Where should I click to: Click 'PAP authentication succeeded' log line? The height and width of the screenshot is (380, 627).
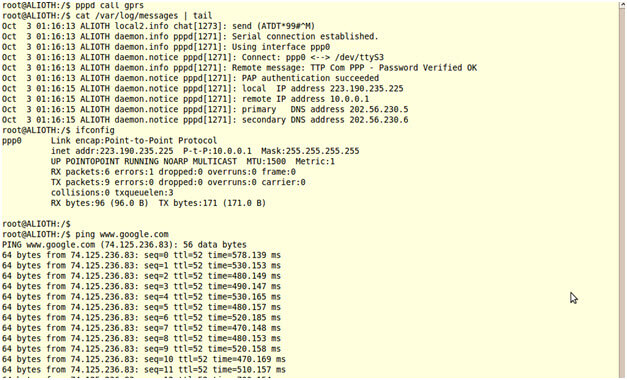190,78
